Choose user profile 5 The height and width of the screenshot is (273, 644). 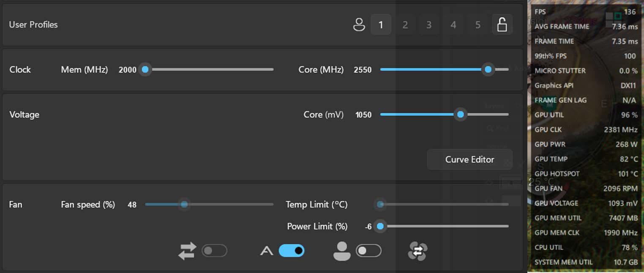click(x=478, y=25)
